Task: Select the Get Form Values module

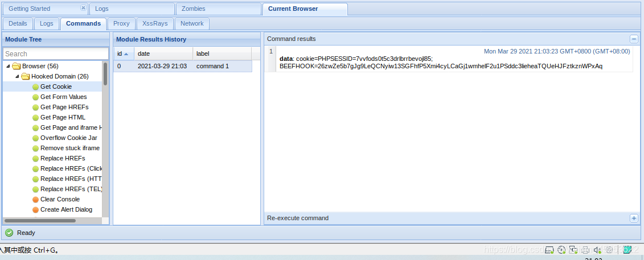Action: (64, 97)
